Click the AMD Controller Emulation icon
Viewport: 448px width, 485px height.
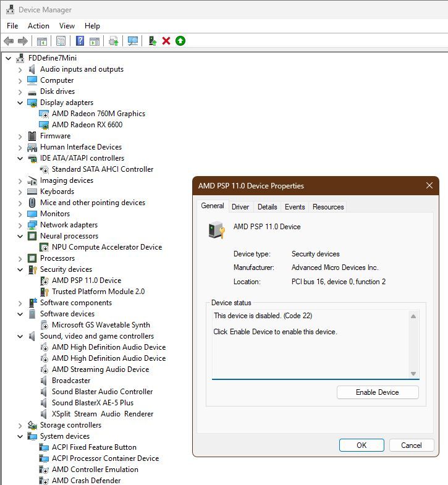(x=44, y=470)
